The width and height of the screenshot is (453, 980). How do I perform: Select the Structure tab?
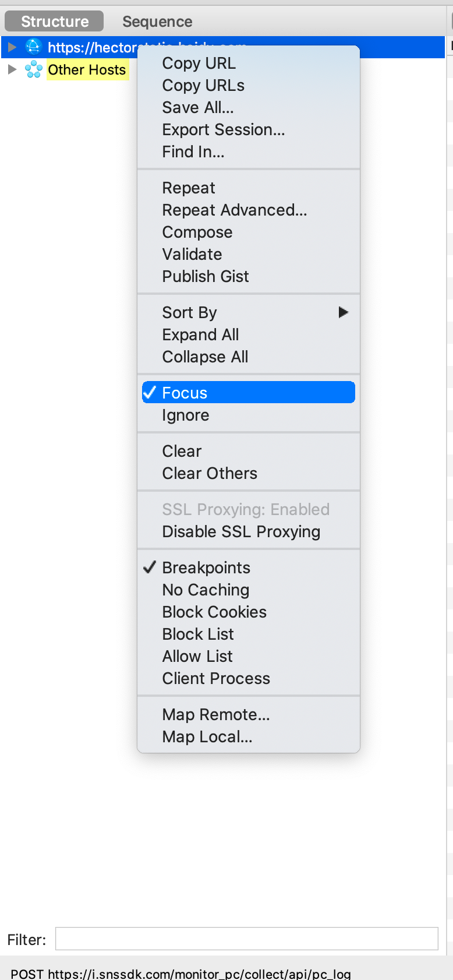pyautogui.click(x=55, y=22)
